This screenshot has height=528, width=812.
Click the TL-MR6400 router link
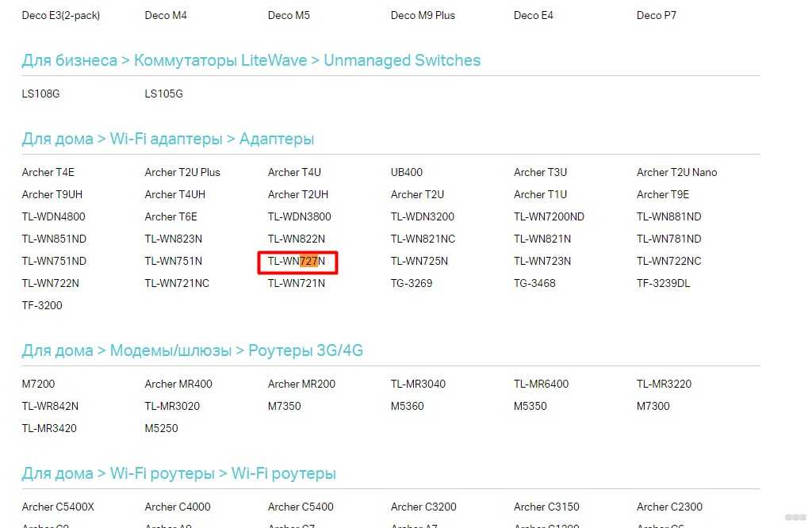click(541, 384)
